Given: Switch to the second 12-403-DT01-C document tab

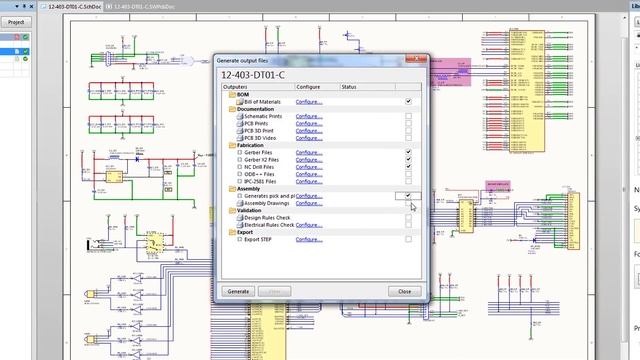Looking at the screenshot, I should click(140, 7).
